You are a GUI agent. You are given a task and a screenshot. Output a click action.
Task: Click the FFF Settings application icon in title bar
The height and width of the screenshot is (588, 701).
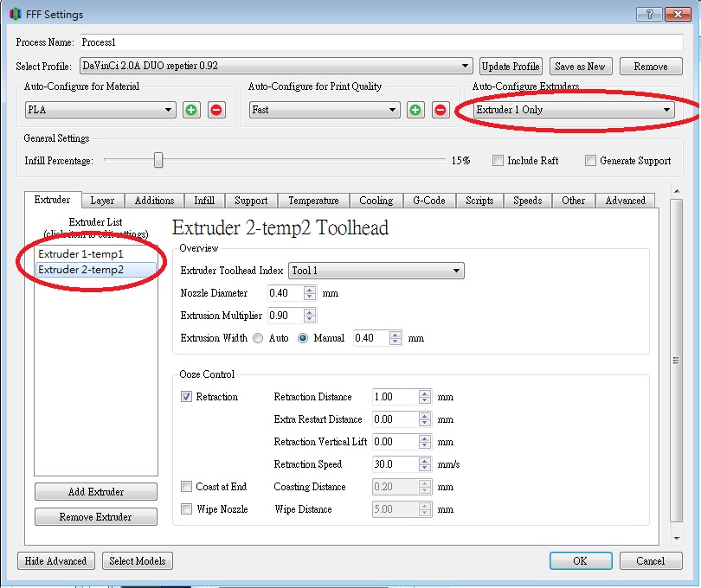(x=16, y=15)
